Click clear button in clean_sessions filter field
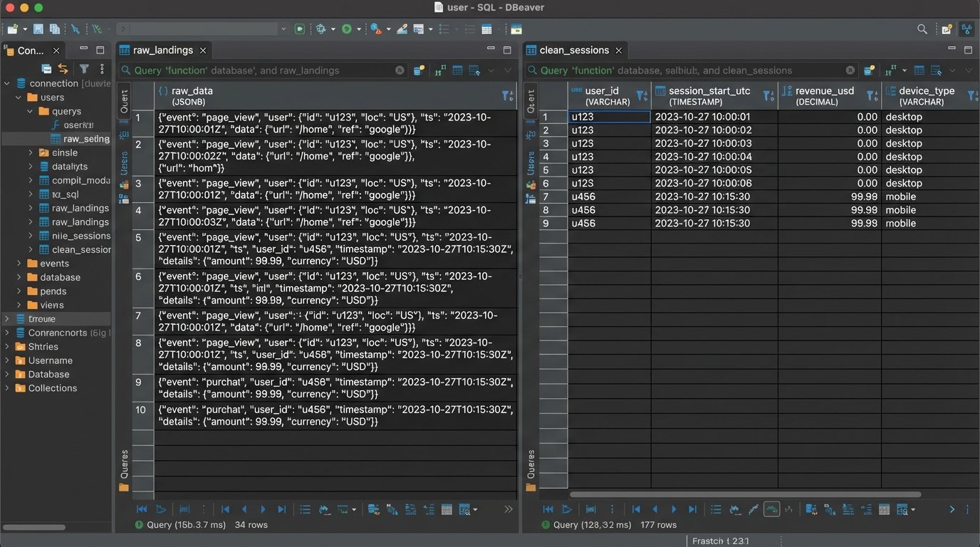Screen dimensions: 980x547 [850, 71]
